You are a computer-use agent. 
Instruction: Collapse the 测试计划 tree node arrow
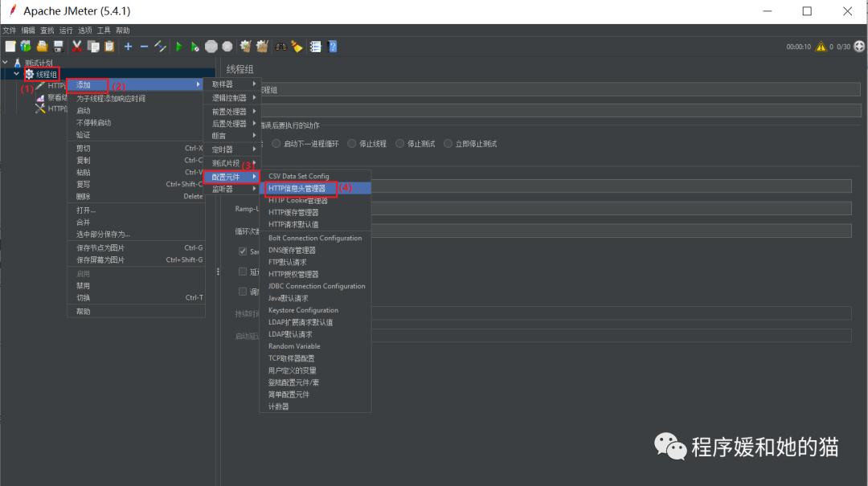point(5,63)
